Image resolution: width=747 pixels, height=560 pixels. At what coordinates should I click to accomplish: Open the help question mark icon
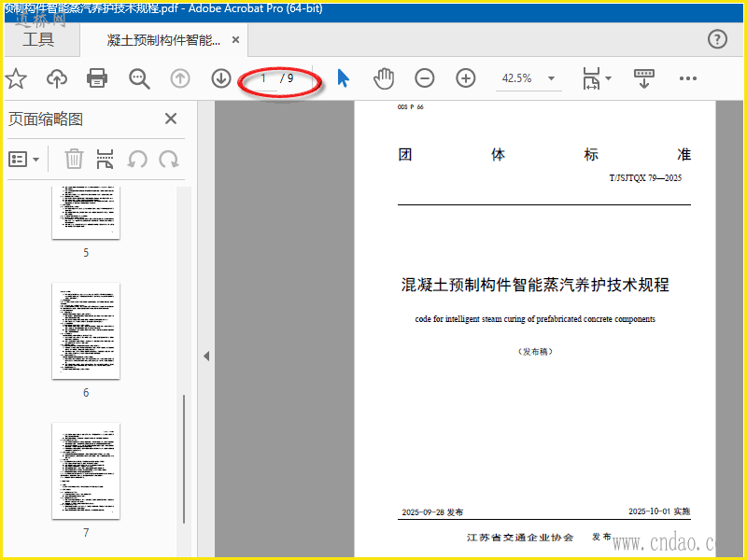click(717, 39)
